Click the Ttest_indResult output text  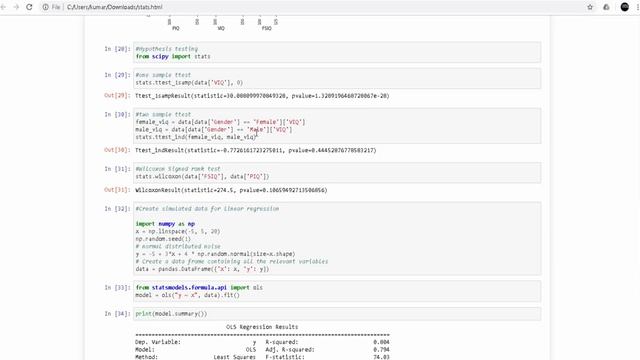[x=256, y=150]
